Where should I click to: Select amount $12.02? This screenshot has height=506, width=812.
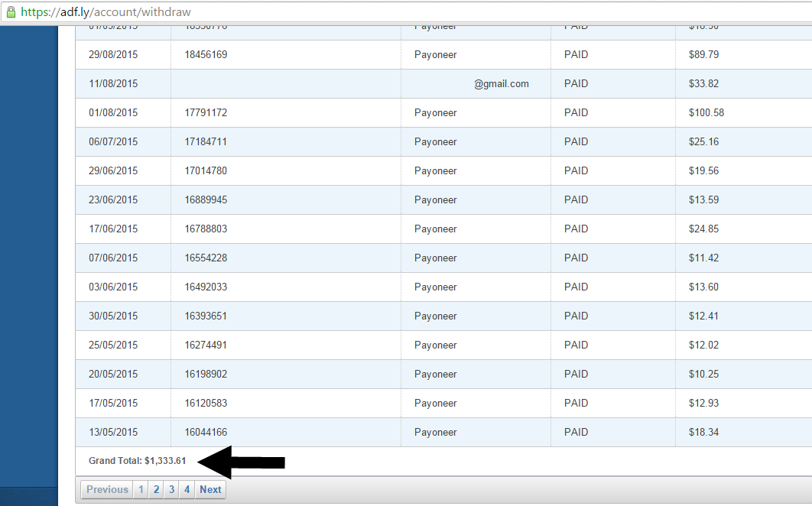click(703, 345)
